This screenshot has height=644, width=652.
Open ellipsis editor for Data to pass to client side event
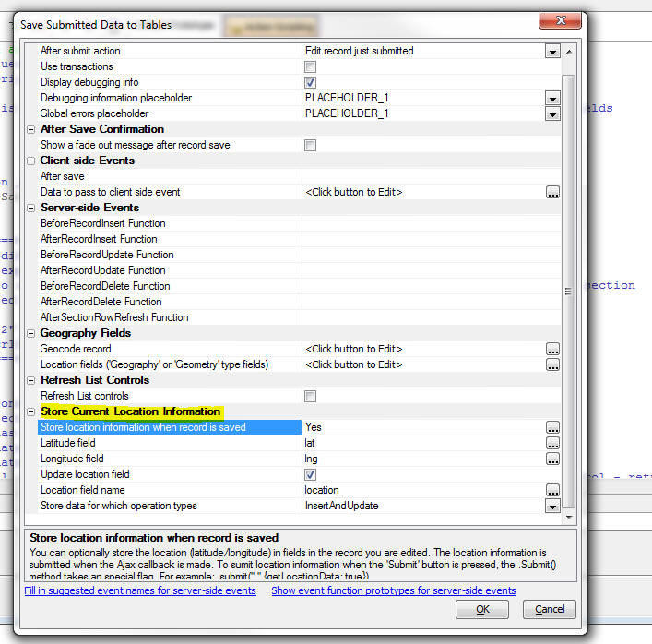[x=552, y=192]
